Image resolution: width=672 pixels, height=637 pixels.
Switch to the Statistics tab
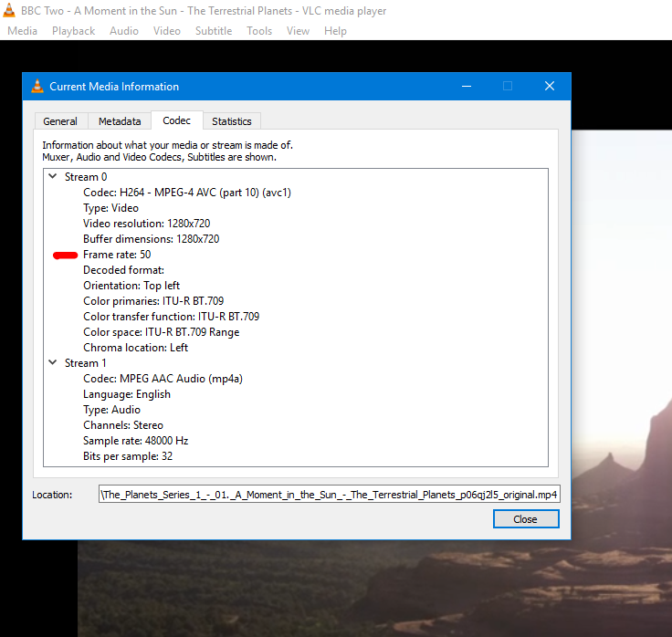231,121
